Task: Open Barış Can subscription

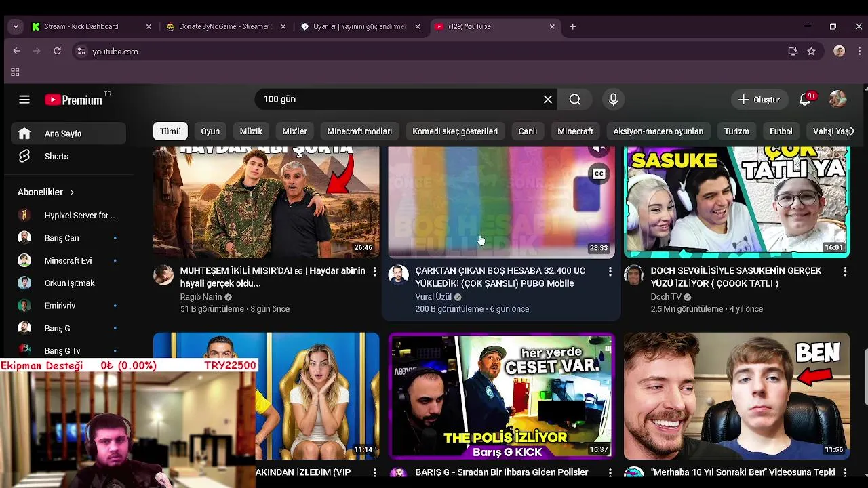Action: tap(68, 238)
